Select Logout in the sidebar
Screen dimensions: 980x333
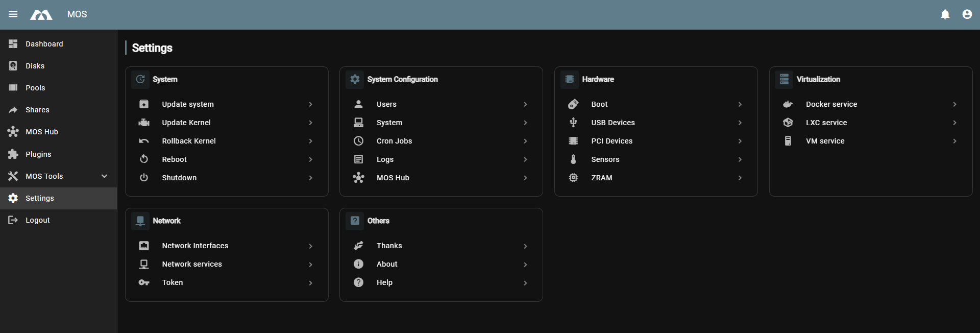(37, 220)
